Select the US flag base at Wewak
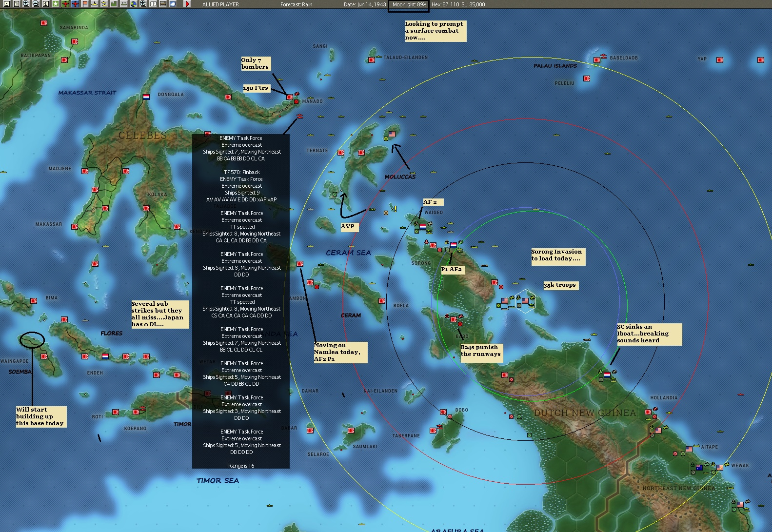The height and width of the screenshot is (532, 772). click(x=720, y=467)
